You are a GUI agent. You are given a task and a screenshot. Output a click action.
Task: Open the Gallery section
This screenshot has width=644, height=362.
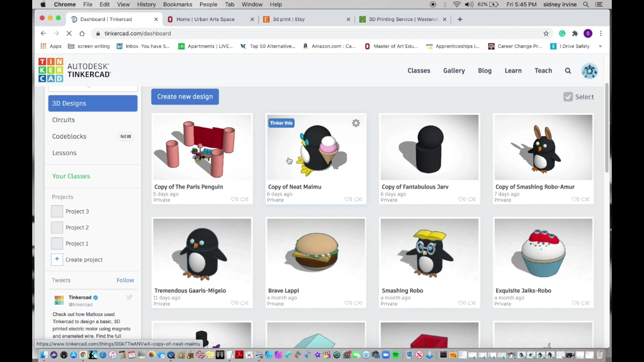[x=454, y=70]
